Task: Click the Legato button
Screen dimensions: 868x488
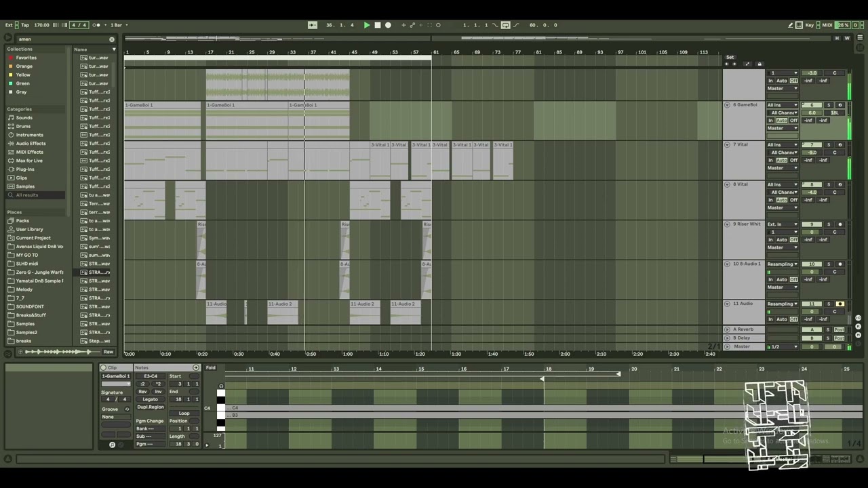Action: click(x=151, y=399)
